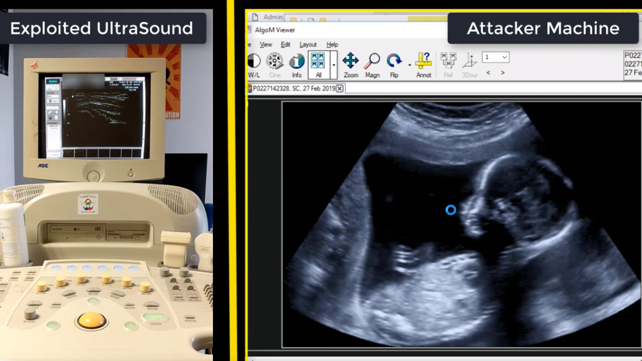Open the View menu
Viewport: 642px width, 361px height.
pyautogui.click(x=266, y=44)
